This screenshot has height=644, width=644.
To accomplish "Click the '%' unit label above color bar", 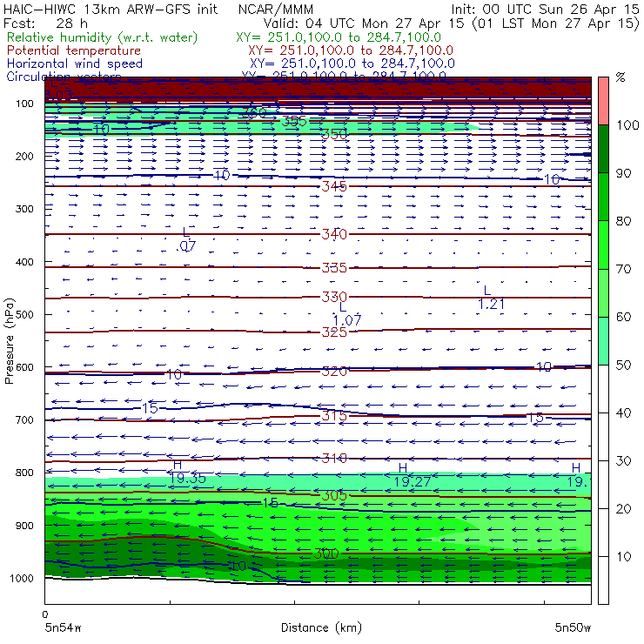I will tap(621, 77).
